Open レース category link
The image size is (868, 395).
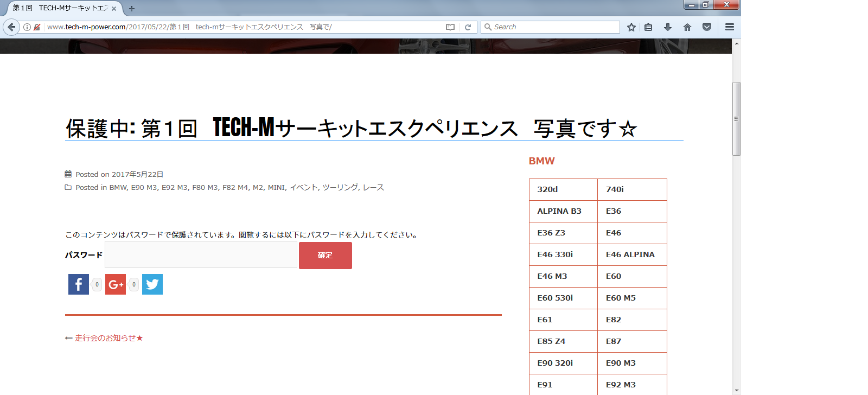click(373, 187)
